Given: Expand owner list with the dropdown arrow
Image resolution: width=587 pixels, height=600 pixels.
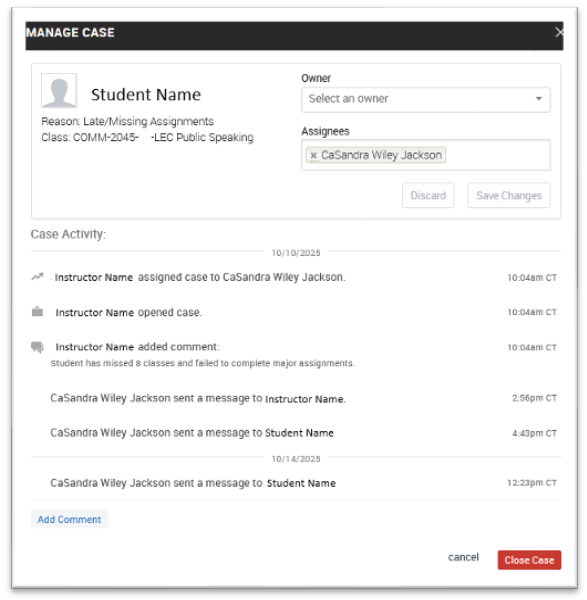Looking at the screenshot, I should [x=538, y=99].
